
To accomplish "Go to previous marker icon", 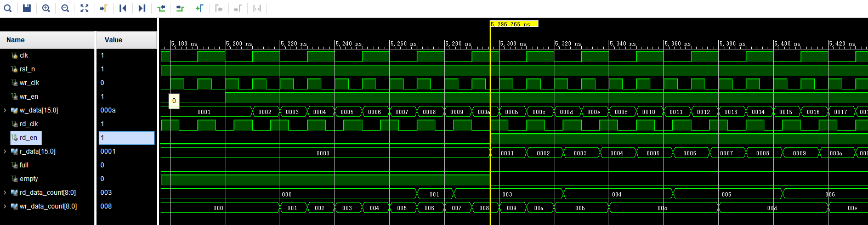I will coord(219,8).
